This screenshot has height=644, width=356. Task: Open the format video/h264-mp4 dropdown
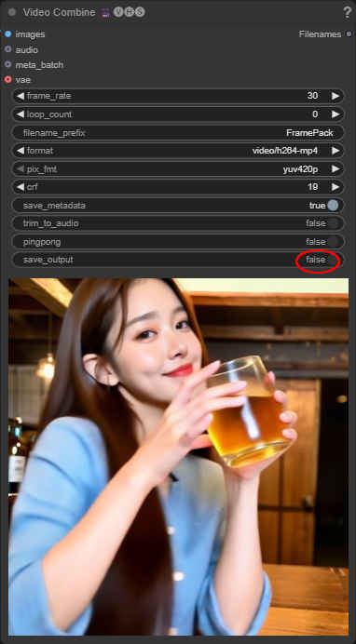178,151
